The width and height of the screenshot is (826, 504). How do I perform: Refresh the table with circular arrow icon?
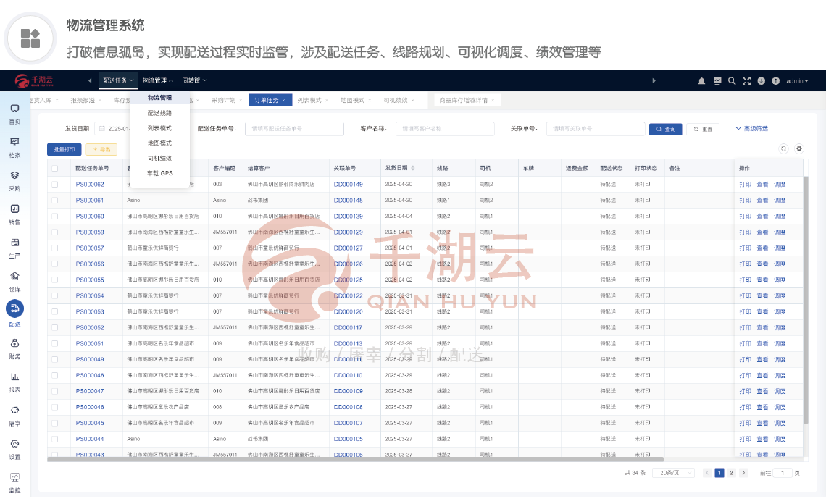783,148
